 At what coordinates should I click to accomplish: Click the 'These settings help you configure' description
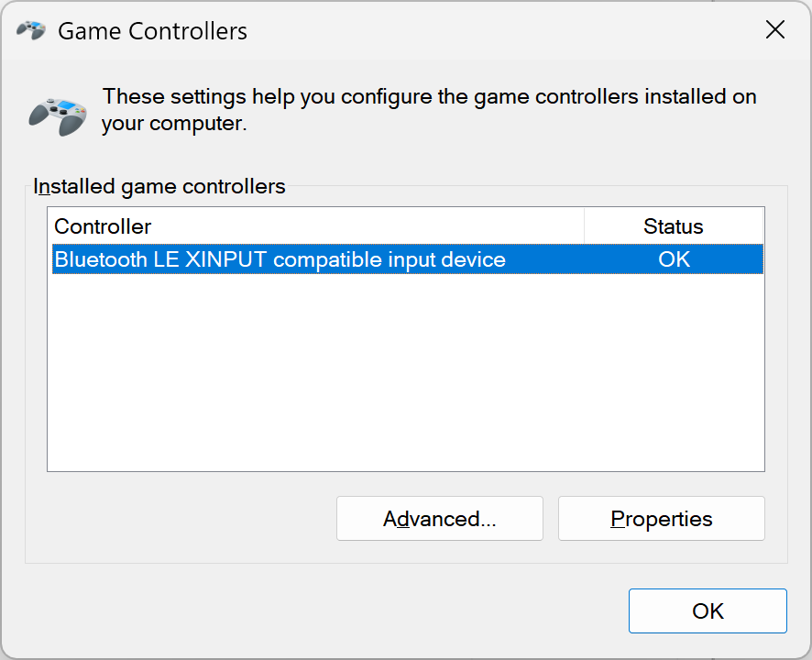pos(429,110)
